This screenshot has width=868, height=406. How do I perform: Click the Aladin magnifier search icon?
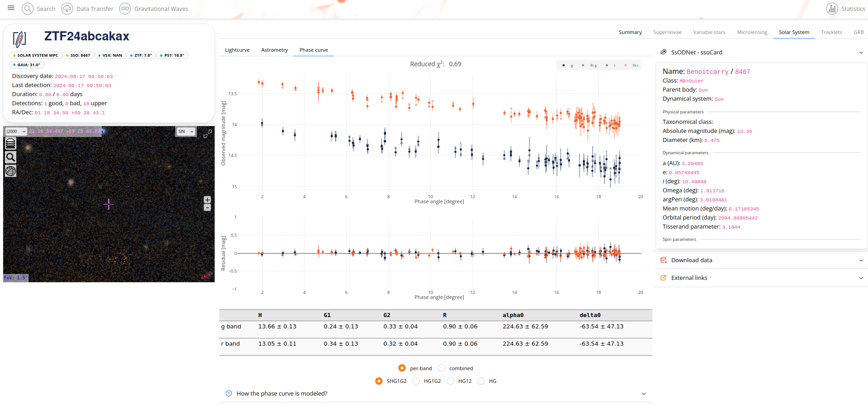(10, 157)
